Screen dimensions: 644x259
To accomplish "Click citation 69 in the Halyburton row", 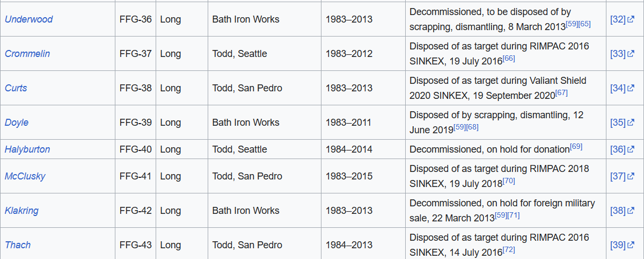I will [x=576, y=147].
